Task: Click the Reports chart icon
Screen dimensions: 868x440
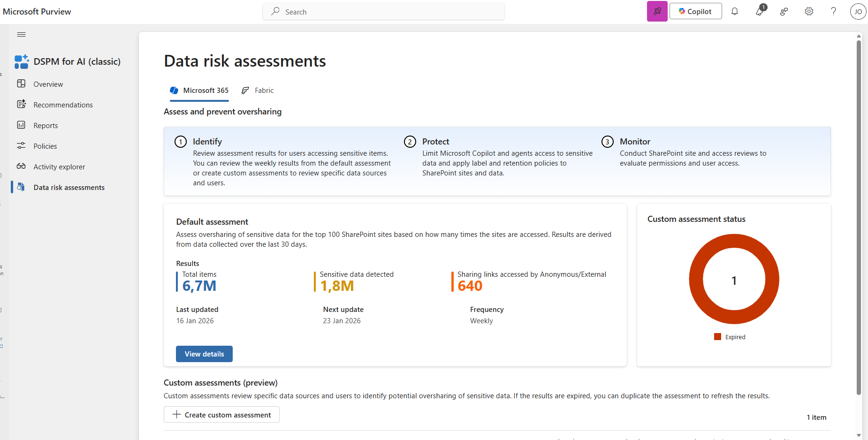Action: pyautogui.click(x=21, y=125)
